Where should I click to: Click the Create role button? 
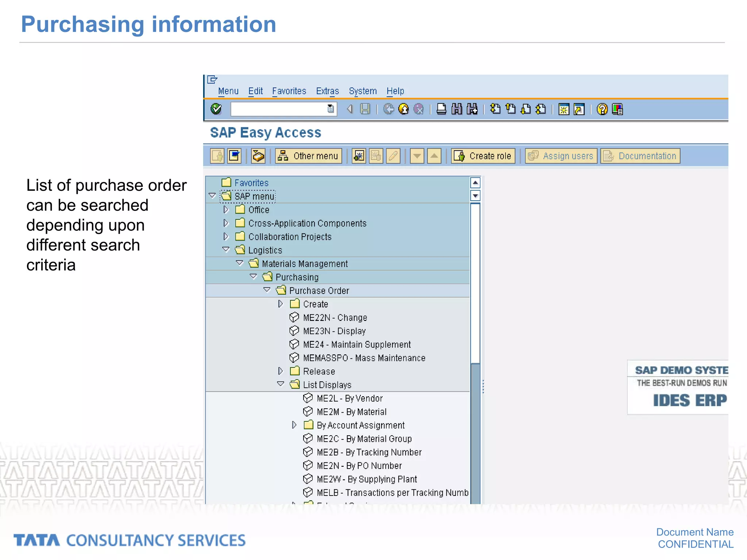click(x=483, y=156)
